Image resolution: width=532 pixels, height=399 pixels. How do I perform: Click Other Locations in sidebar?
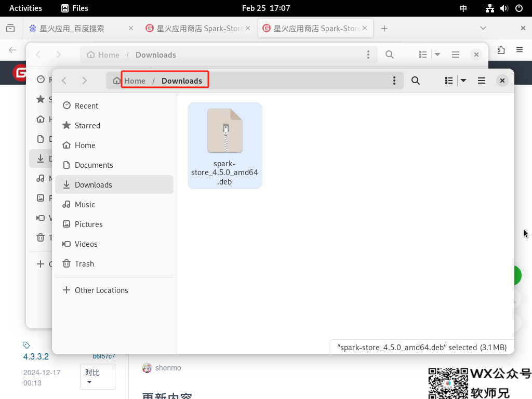click(101, 290)
